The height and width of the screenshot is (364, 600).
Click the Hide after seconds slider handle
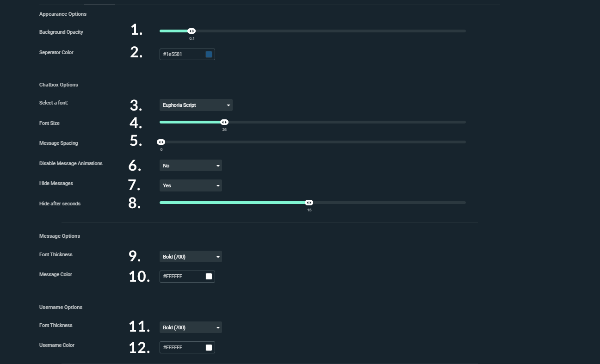tap(309, 203)
